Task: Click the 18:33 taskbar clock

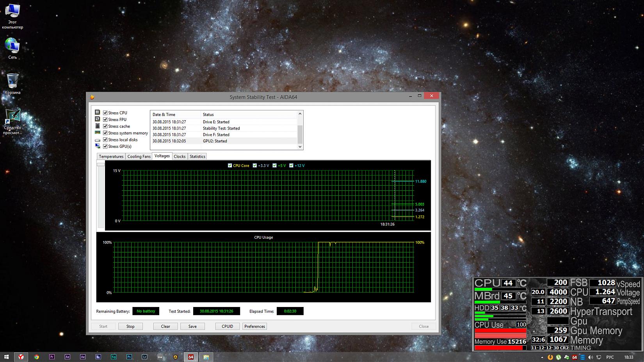Action: tap(629, 357)
